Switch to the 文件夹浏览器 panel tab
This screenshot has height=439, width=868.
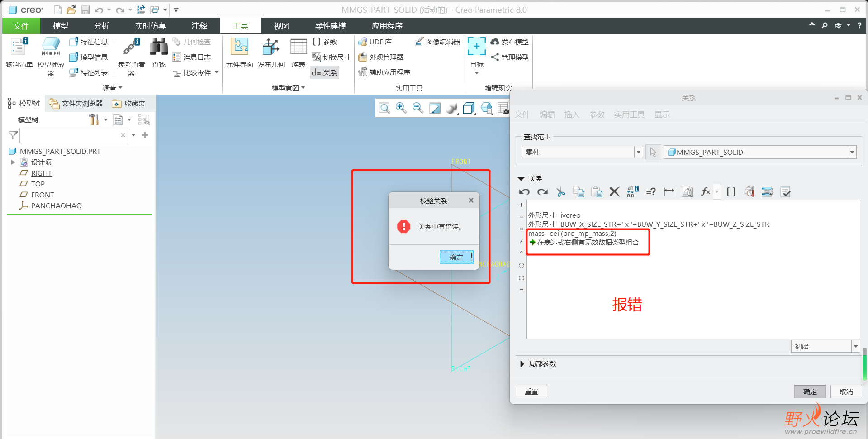click(76, 104)
